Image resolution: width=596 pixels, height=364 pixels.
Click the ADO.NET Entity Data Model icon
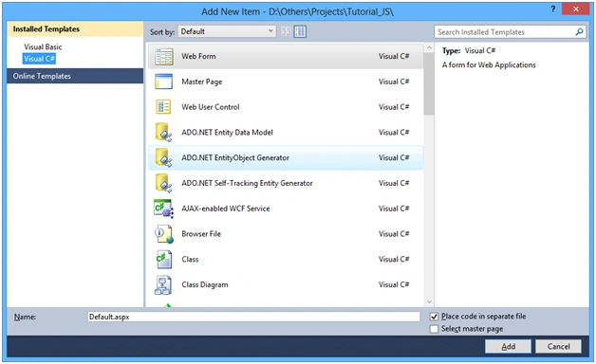[164, 132]
